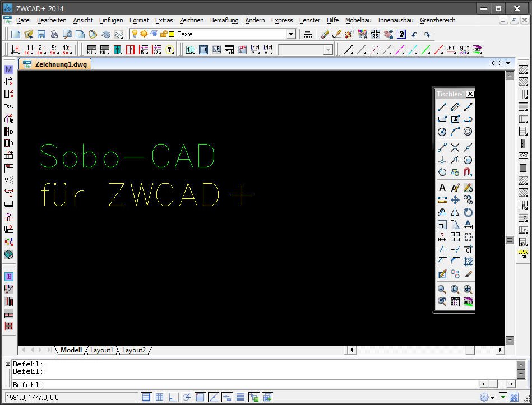Toggle lineweight display in status bar

click(240, 397)
